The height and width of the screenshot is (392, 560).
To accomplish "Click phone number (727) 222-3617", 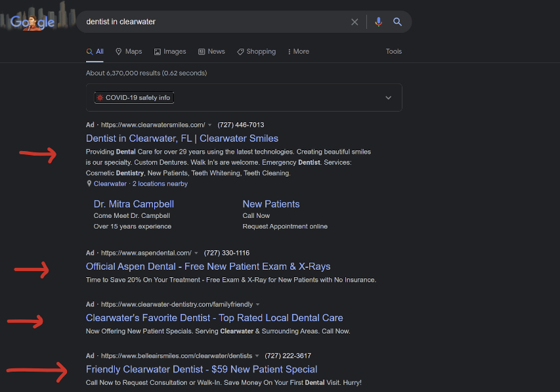I will tap(288, 355).
